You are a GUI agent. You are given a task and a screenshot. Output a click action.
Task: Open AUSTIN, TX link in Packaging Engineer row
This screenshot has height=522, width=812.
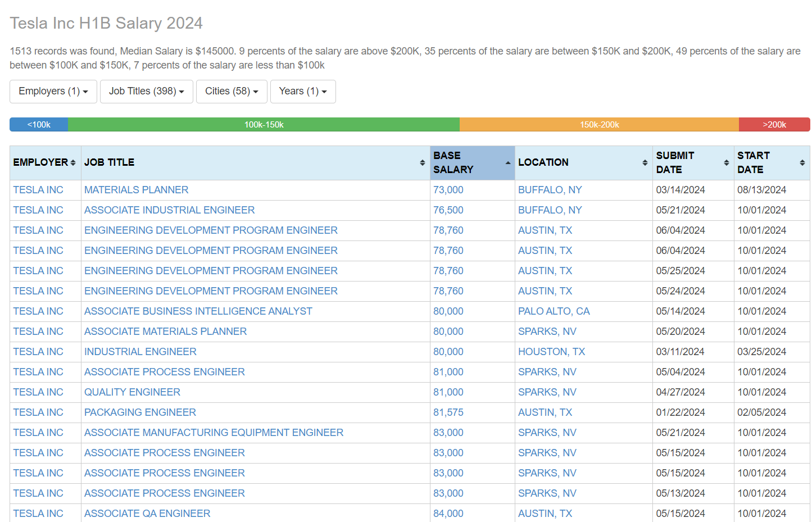545,412
